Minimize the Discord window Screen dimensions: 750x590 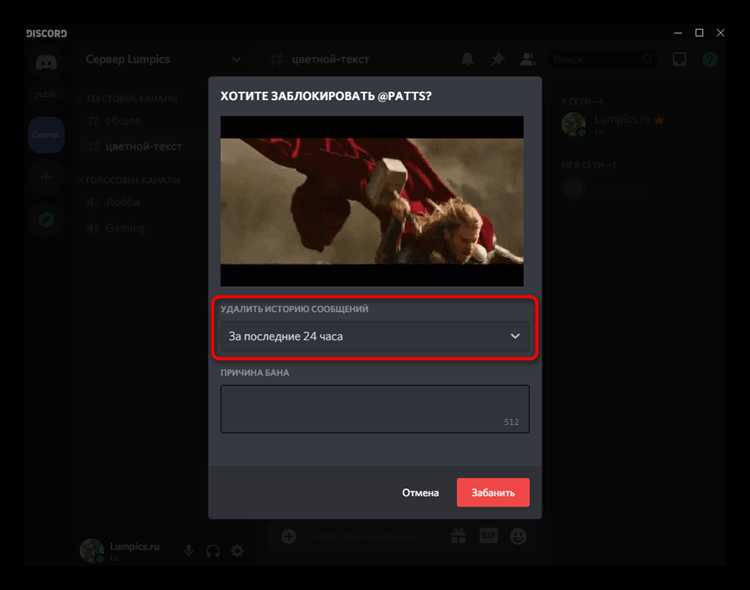coord(678,33)
